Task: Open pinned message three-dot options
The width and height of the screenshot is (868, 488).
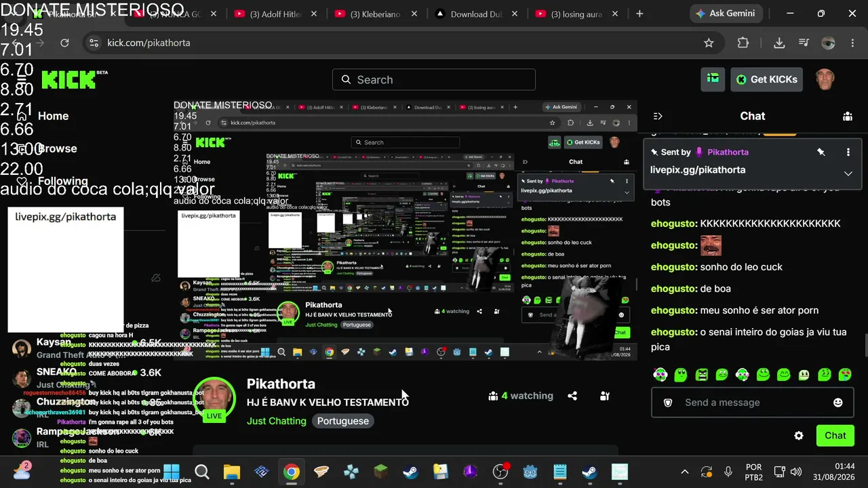Action: 848,152
